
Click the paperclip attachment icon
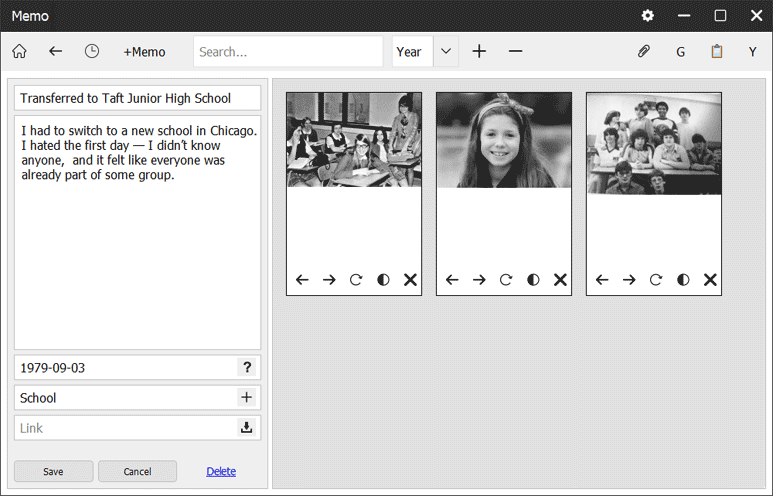click(644, 51)
